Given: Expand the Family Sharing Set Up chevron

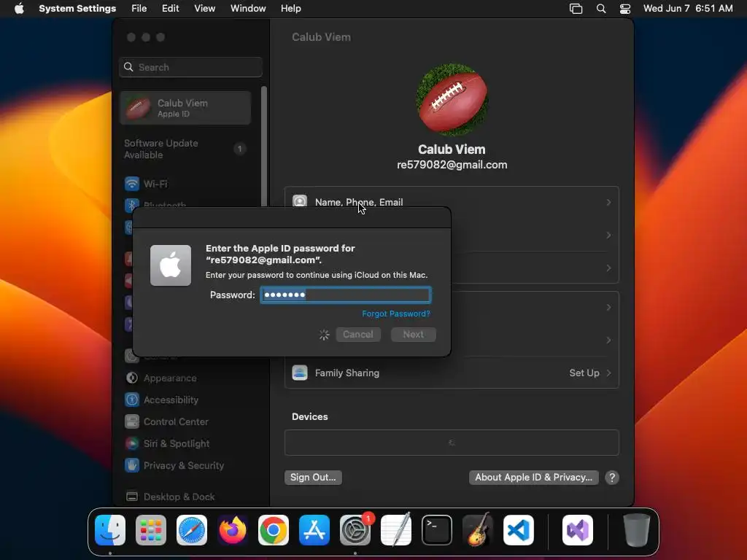Looking at the screenshot, I should 608,373.
